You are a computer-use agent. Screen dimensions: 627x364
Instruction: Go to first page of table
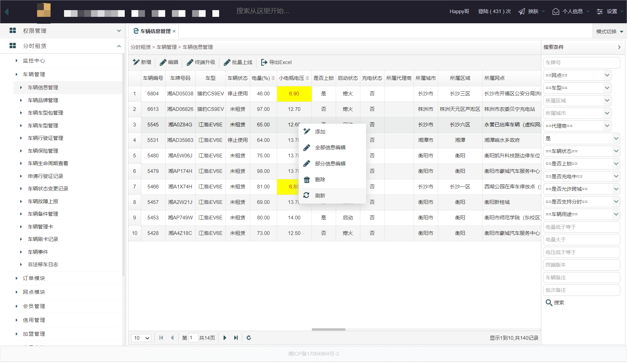pyautogui.click(x=161, y=338)
